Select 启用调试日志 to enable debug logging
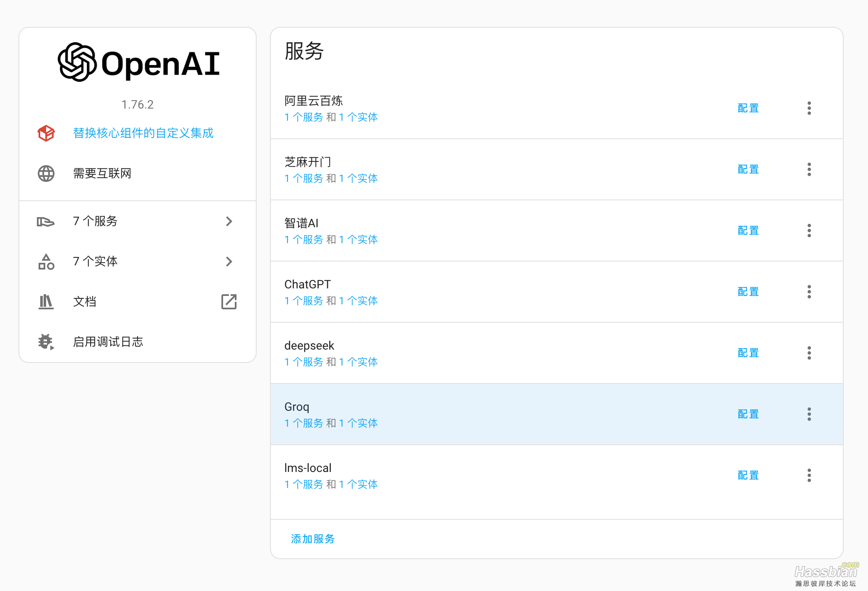Viewport: 868px width, 591px height. point(138,342)
